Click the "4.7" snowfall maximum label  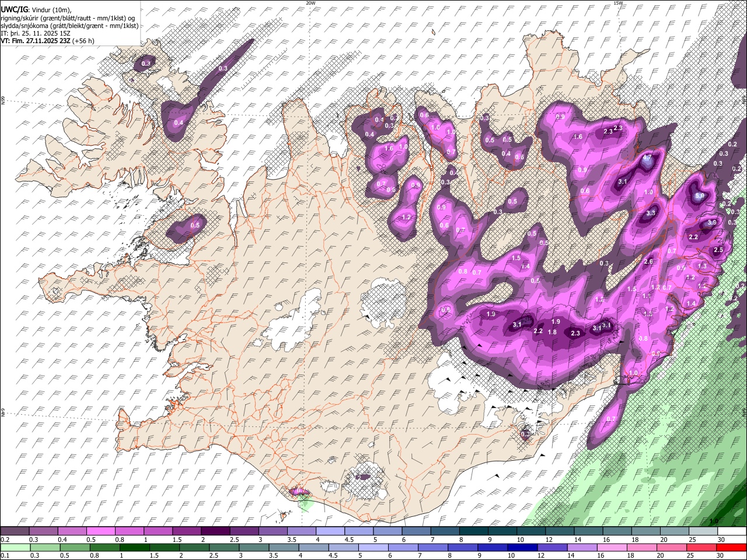(x=647, y=157)
